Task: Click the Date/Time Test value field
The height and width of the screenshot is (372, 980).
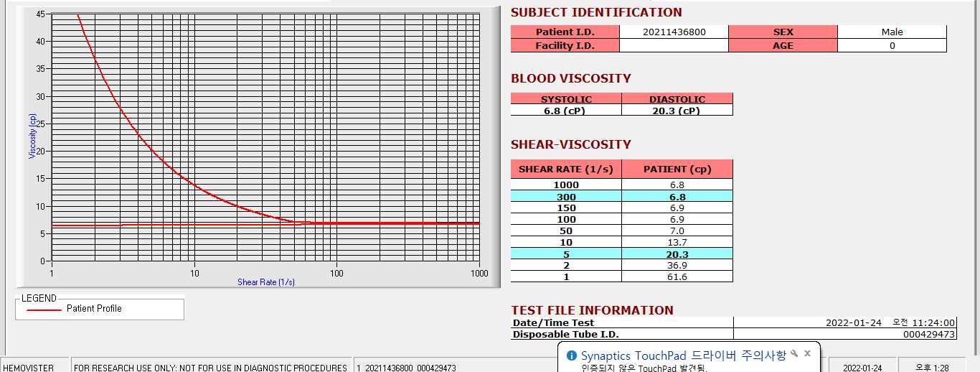Action: coord(845,323)
